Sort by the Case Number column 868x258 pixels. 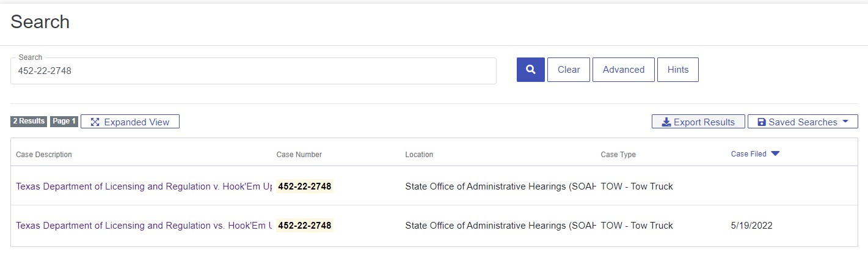tap(299, 155)
